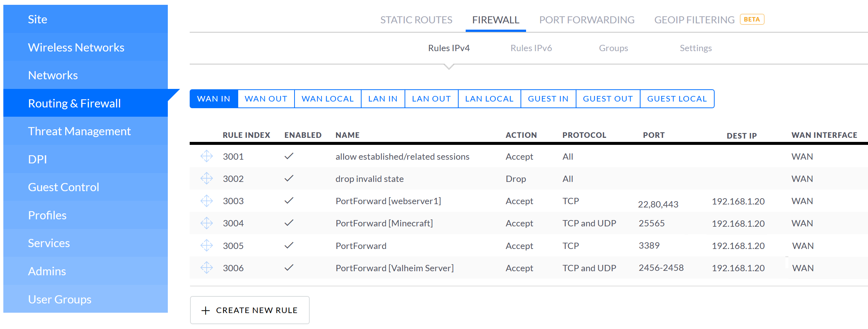868x329 pixels.
Task: Click the drag handle for Minecraft rule 3004
Action: [207, 223]
